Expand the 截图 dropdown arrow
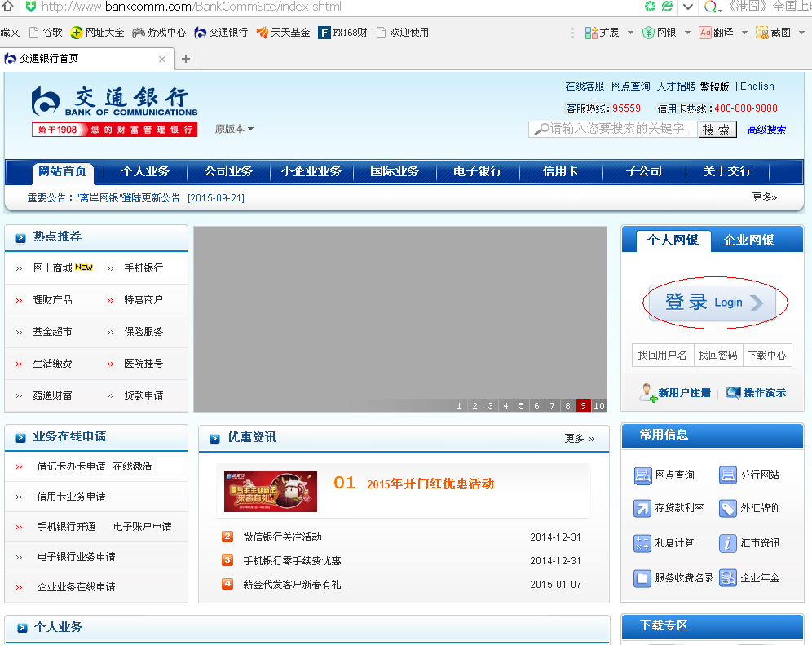Viewport: 812px width, 645px height. [801, 33]
